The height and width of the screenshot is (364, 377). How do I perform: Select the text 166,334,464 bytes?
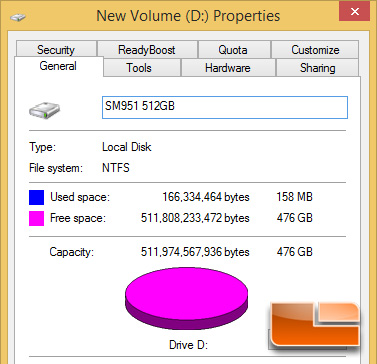pos(206,197)
